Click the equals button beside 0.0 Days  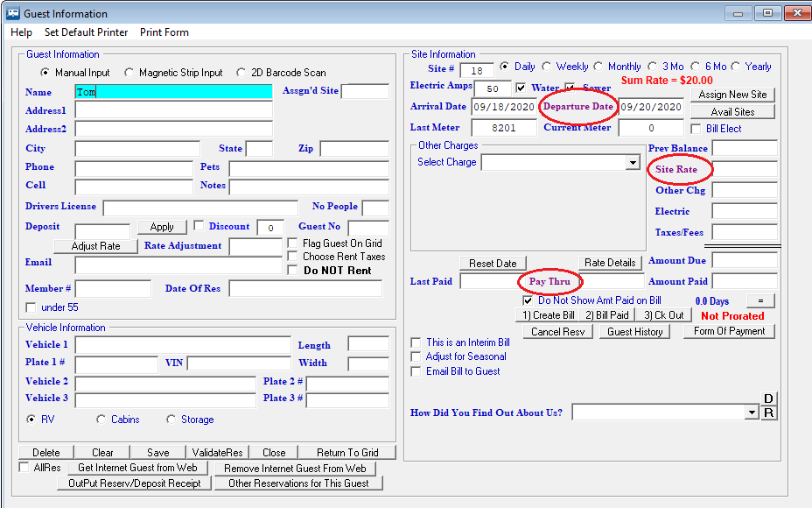click(x=760, y=300)
